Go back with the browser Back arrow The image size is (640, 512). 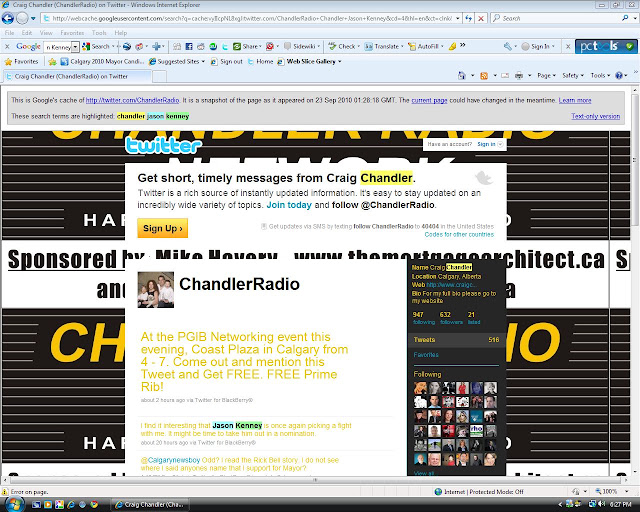coord(8,18)
